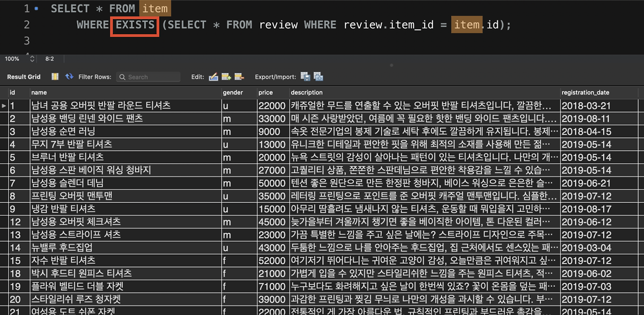The image size is (644, 315).
Task: Select price cell 13000
Action: pos(273,144)
